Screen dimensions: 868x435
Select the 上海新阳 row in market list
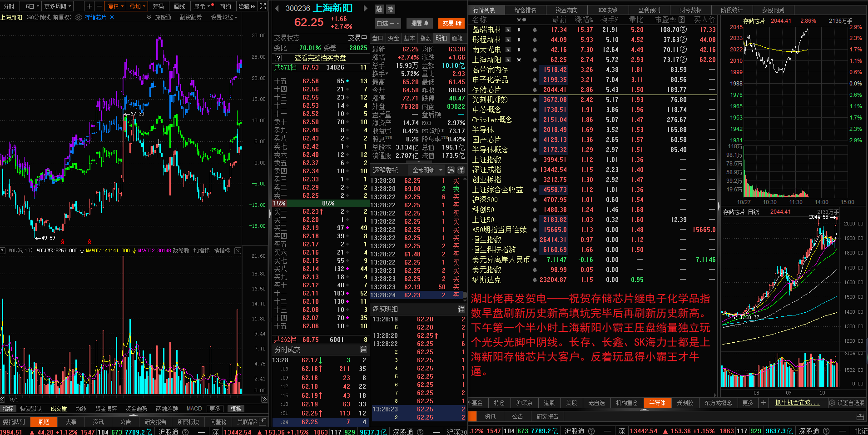pyautogui.click(x=593, y=60)
